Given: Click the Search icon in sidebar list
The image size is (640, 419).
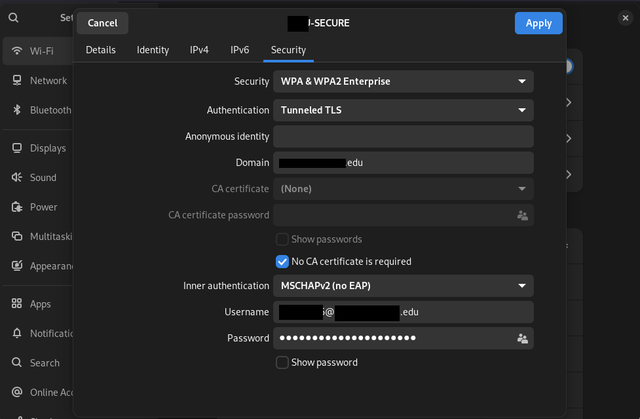Looking at the screenshot, I should coord(17,362).
